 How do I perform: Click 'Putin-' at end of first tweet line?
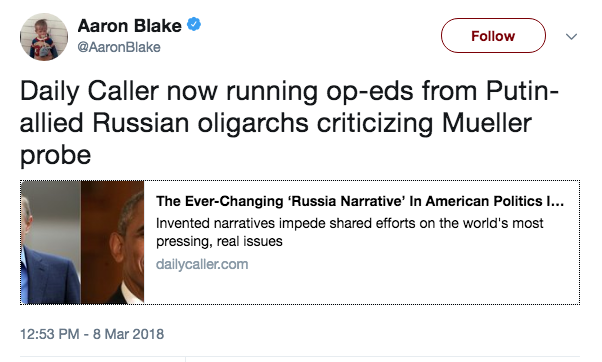click(522, 91)
